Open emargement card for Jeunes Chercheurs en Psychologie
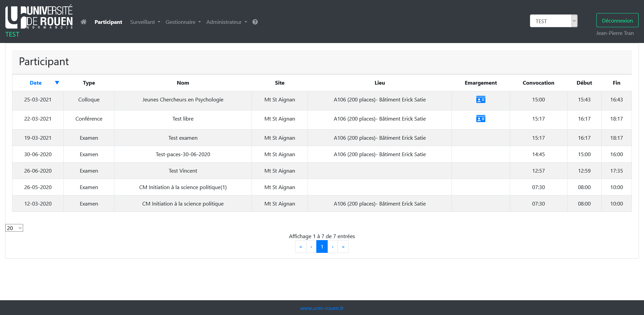The width and height of the screenshot is (644, 315). pos(480,100)
